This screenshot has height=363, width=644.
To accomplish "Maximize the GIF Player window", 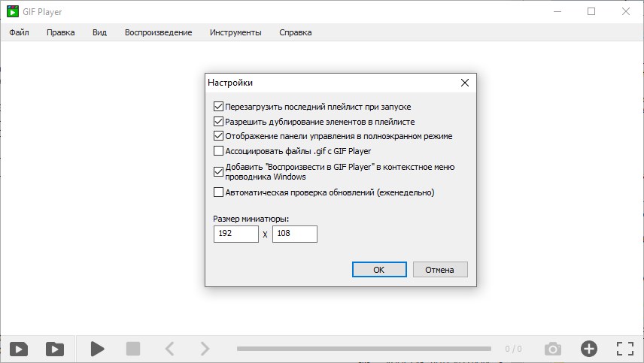I will click(591, 11).
